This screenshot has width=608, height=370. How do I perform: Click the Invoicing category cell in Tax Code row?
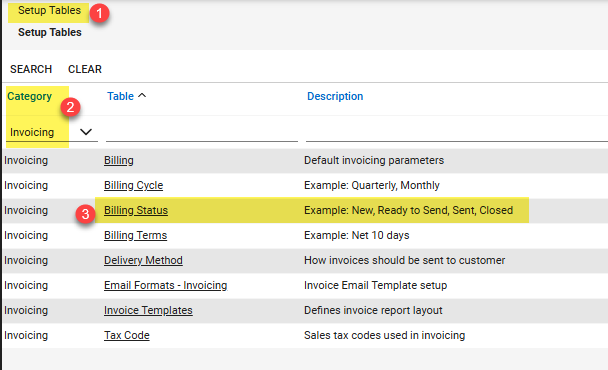[x=26, y=335]
